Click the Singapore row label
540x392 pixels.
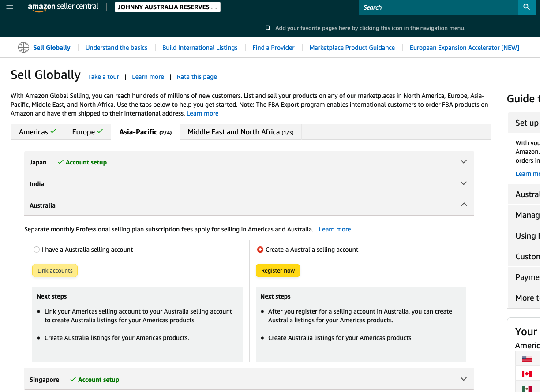(x=44, y=380)
